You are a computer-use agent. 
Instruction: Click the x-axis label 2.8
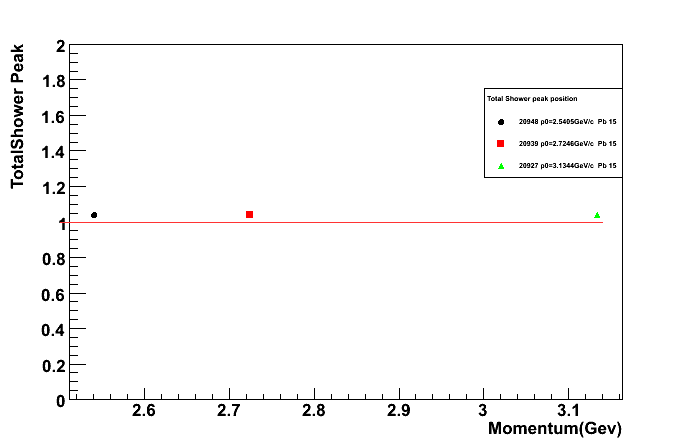[314, 411]
